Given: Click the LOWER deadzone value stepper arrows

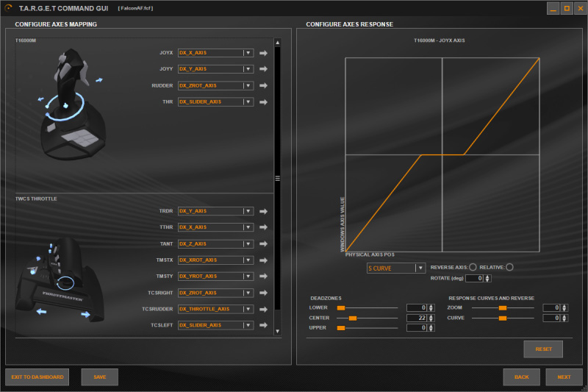Looking at the screenshot, I should pyautogui.click(x=431, y=308).
